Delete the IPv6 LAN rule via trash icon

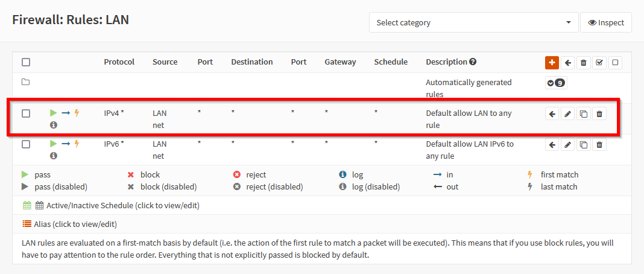599,144
